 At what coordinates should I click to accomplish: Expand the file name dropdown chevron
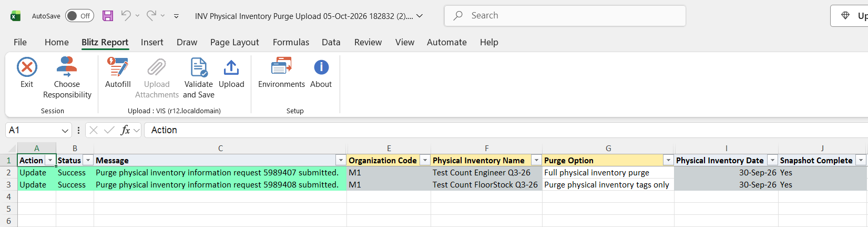(x=420, y=16)
